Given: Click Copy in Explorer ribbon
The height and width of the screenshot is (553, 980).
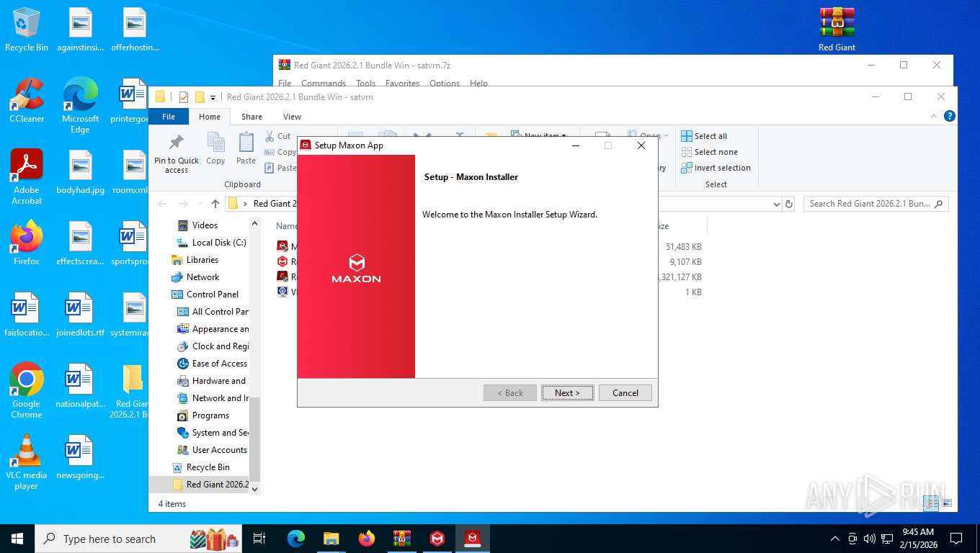Looking at the screenshot, I should click(215, 149).
